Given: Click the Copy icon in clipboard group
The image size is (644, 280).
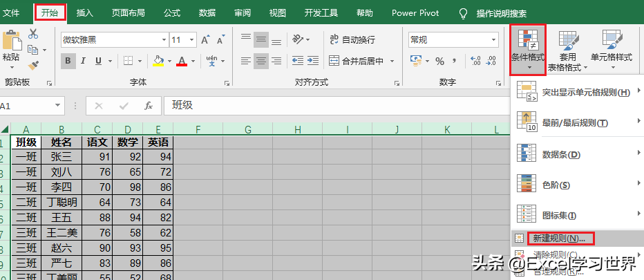Looking at the screenshot, I should point(33,50).
